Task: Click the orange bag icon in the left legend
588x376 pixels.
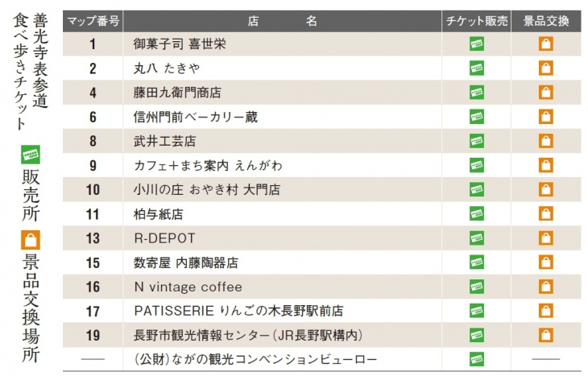Action: point(31,240)
